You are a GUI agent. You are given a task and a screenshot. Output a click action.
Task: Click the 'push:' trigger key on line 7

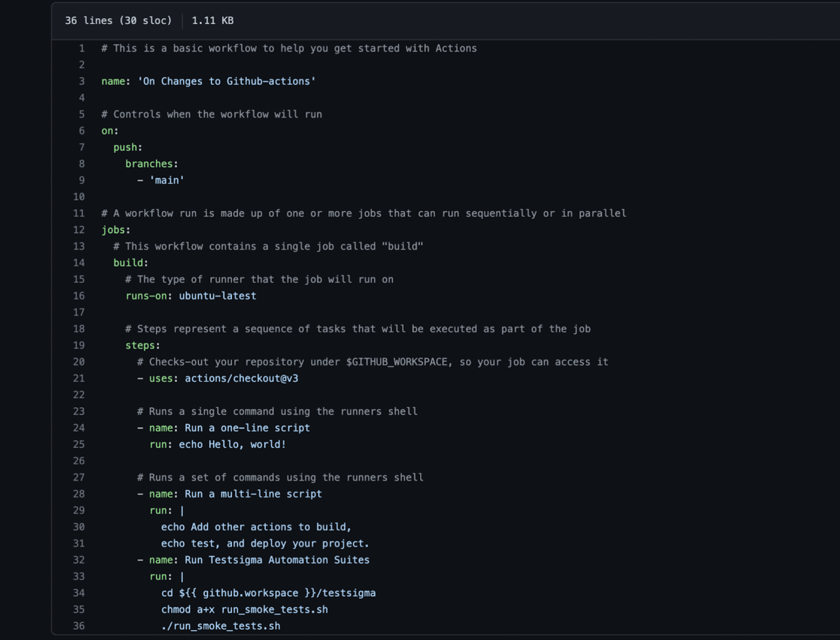click(127, 147)
